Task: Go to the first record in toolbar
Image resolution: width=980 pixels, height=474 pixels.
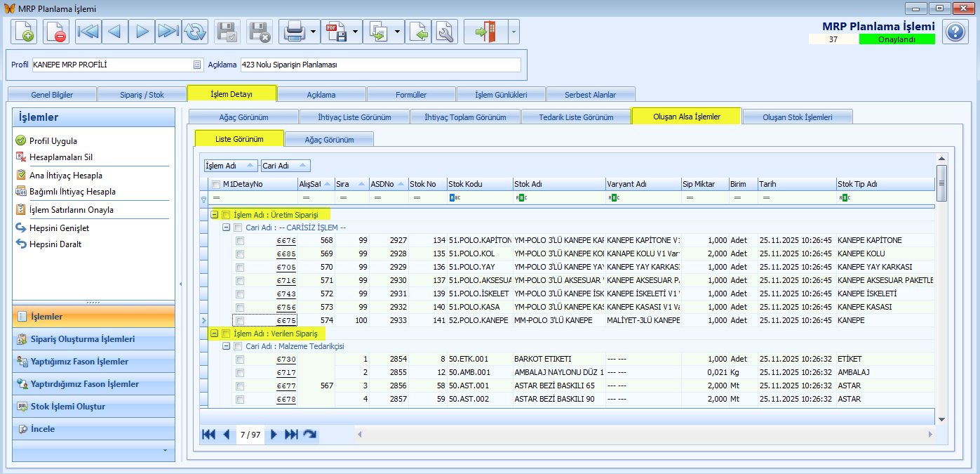Action: click(x=88, y=32)
